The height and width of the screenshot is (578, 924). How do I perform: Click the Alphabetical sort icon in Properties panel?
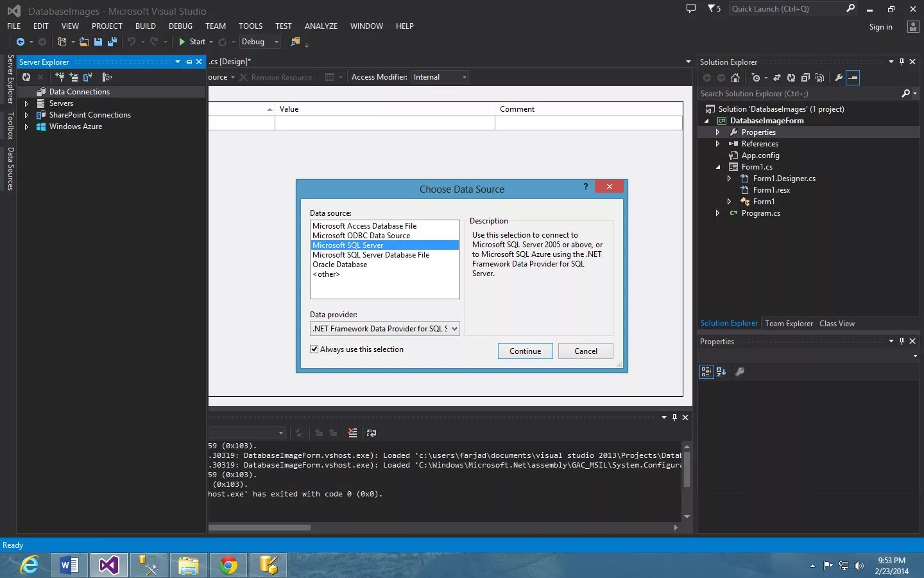721,372
